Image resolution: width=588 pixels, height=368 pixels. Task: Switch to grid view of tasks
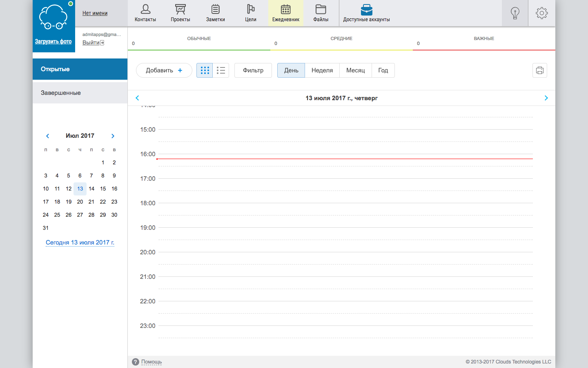pyautogui.click(x=205, y=70)
